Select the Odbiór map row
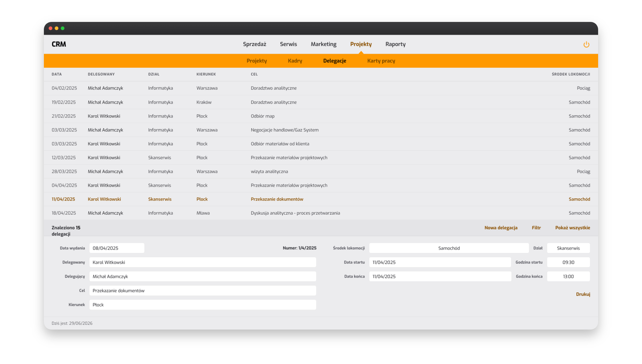This screenshot has width=642, height=364. 321,116
